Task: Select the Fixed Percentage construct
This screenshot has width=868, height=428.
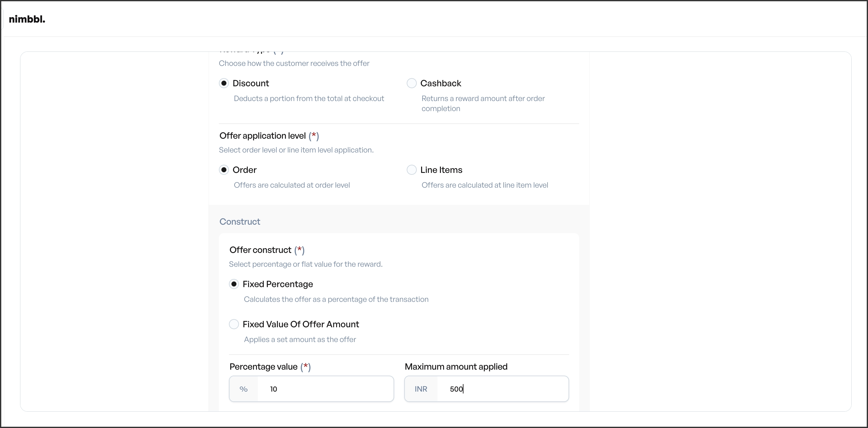Action: (x=234, y=284)
